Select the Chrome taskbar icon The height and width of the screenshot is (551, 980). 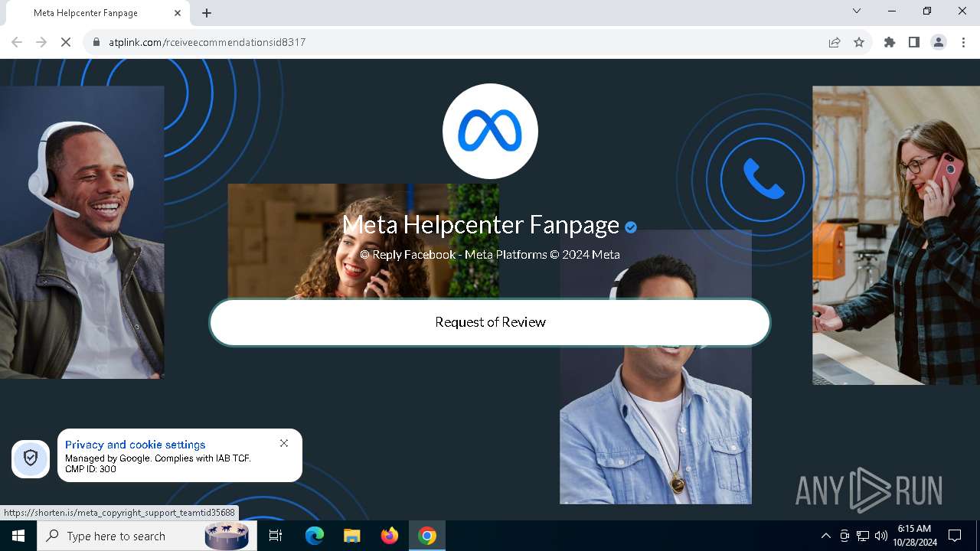427,536
